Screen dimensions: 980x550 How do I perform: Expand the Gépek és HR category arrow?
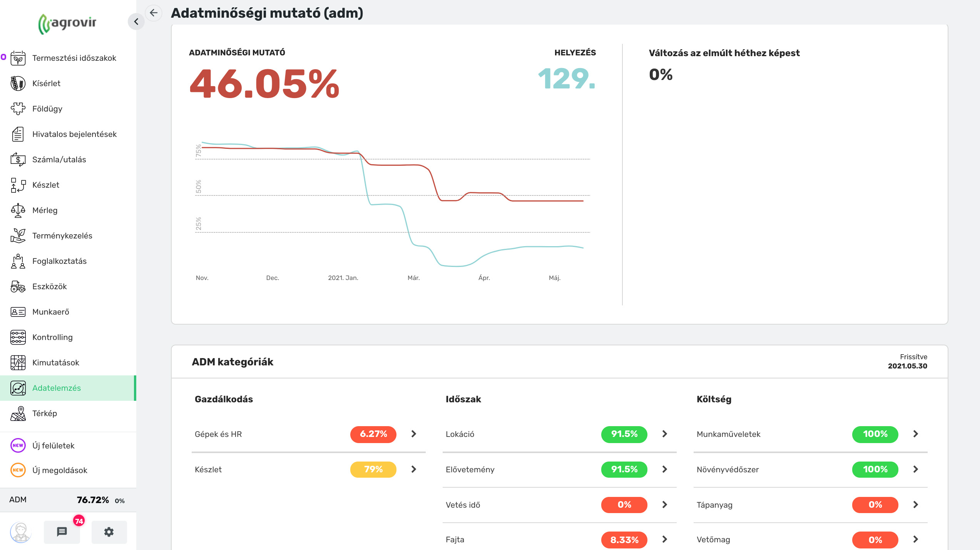414,434
